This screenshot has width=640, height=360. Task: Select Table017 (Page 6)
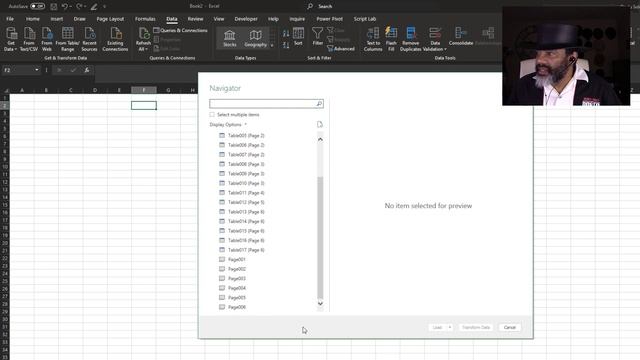pos(246,250)
